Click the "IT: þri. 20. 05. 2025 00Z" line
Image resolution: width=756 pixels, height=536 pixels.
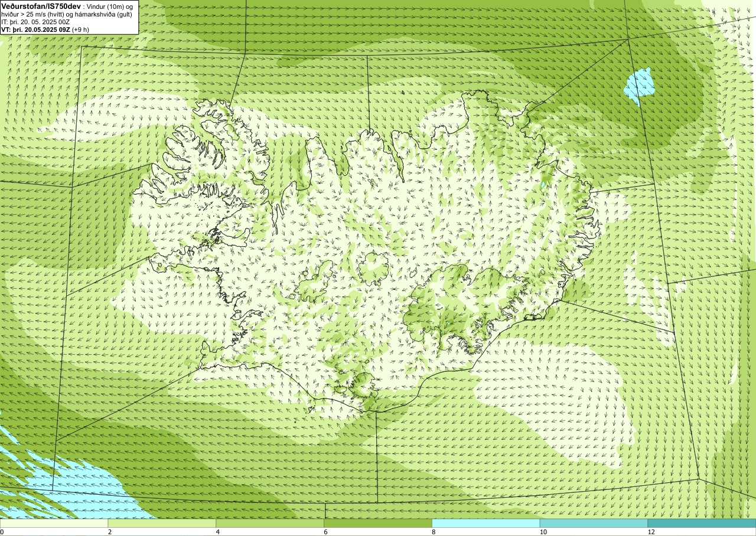tap(37, 22)
